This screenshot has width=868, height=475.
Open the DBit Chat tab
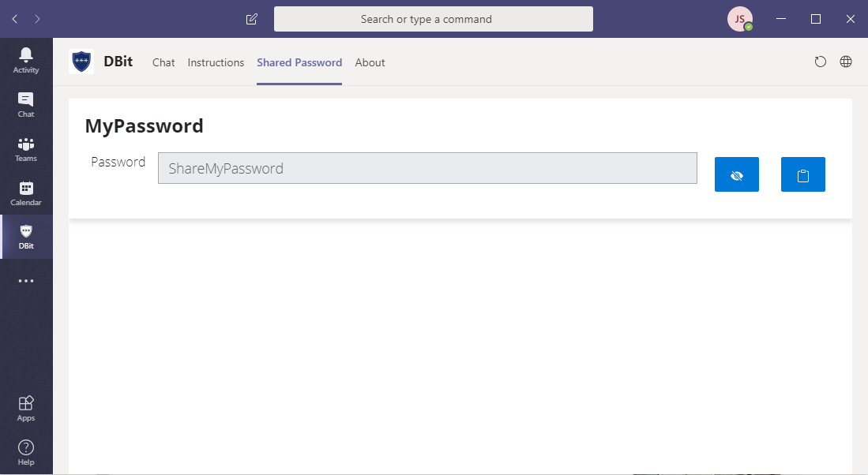(x=163, y=62)
